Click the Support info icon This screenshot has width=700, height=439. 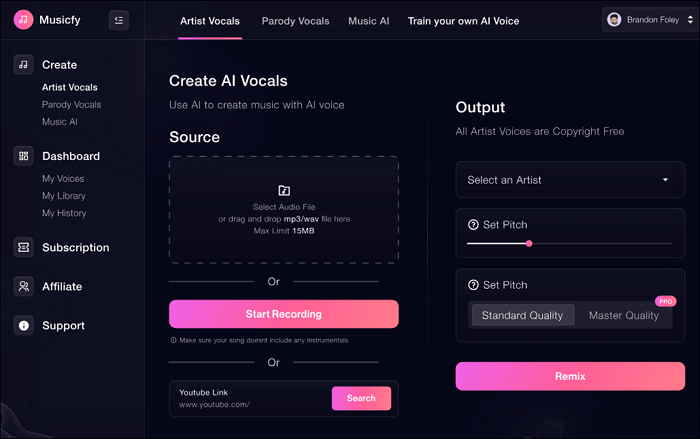(x=23, y=325)
